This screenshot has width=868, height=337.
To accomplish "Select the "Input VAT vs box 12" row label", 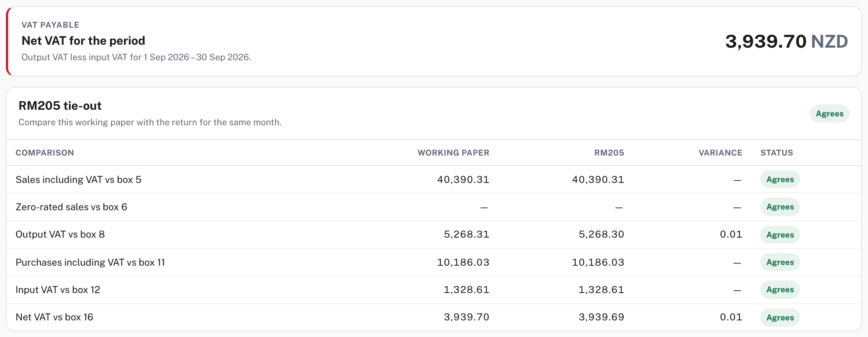I will pyautogui.click(x=58, y=290).
